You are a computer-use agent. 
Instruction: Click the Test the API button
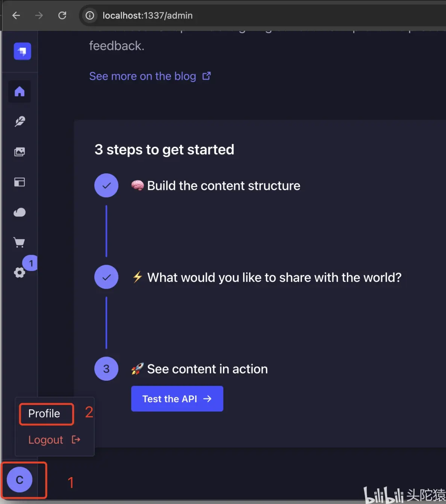pos(177,399)
